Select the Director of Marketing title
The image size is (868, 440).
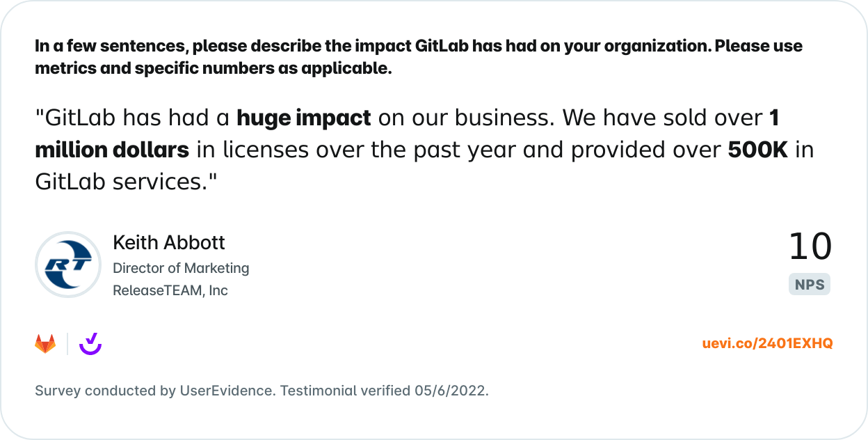181,268
